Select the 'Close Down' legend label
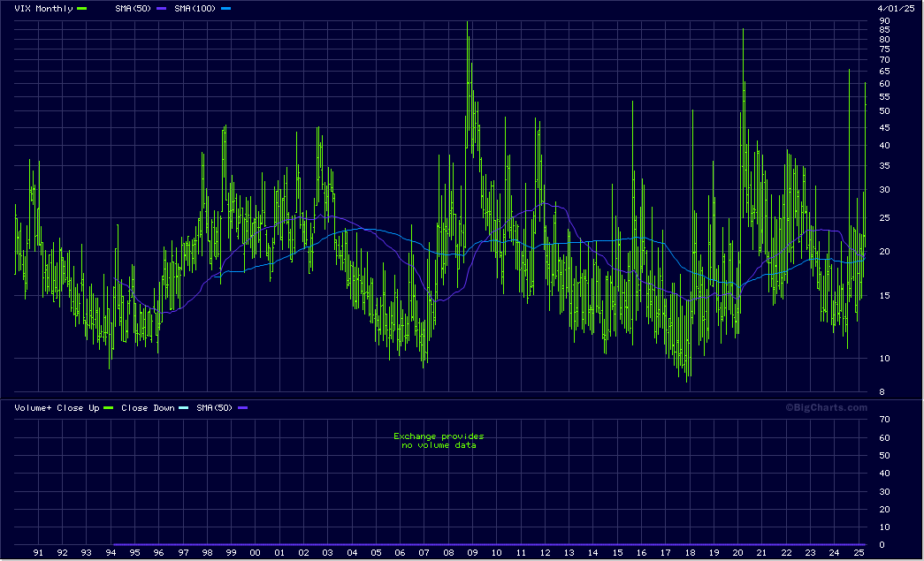The image size is (924, 561). coord(148,407)
